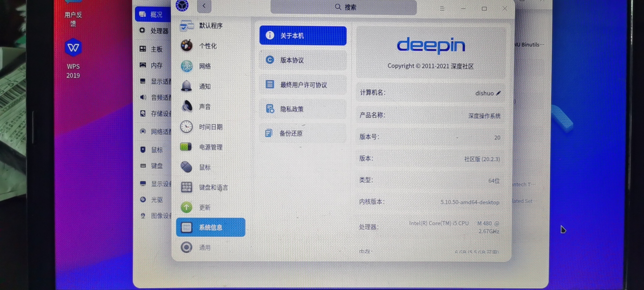The image size is (644, 290).
Task: Edit computer name with the pencil icon
Action: [498, 93]
